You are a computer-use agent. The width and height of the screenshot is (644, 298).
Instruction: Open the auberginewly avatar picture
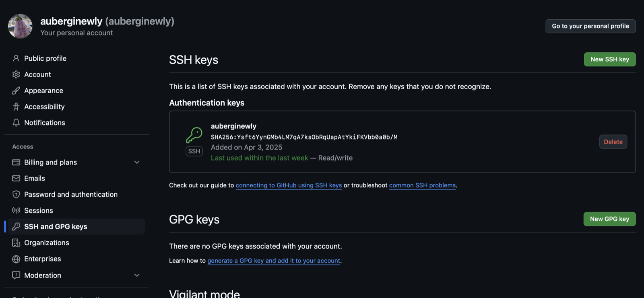pos(20,26)
